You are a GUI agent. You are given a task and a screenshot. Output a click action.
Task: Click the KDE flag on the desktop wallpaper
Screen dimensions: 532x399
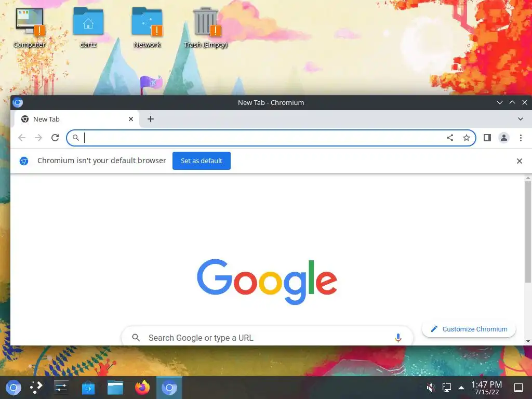(x=151, y=84)
